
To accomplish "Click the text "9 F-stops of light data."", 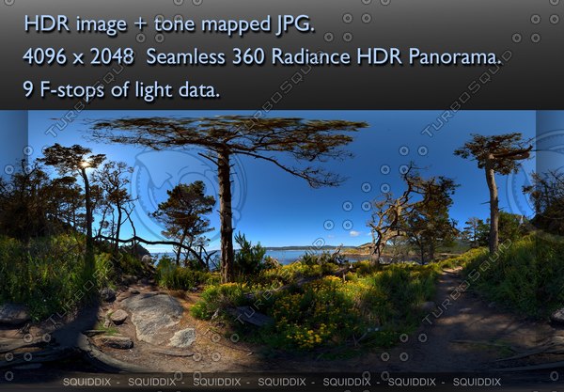I will (x=121, y=89).
